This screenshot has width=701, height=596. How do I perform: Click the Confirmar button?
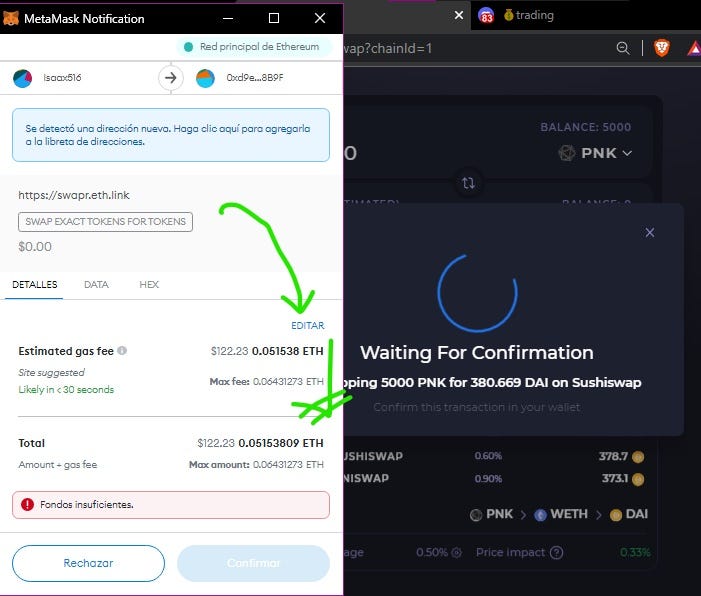click(253, 563)
